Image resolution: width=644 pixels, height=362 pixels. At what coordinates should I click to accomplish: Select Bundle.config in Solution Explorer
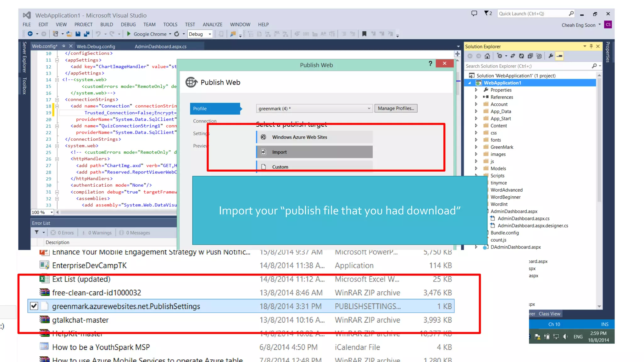(504, 233)
